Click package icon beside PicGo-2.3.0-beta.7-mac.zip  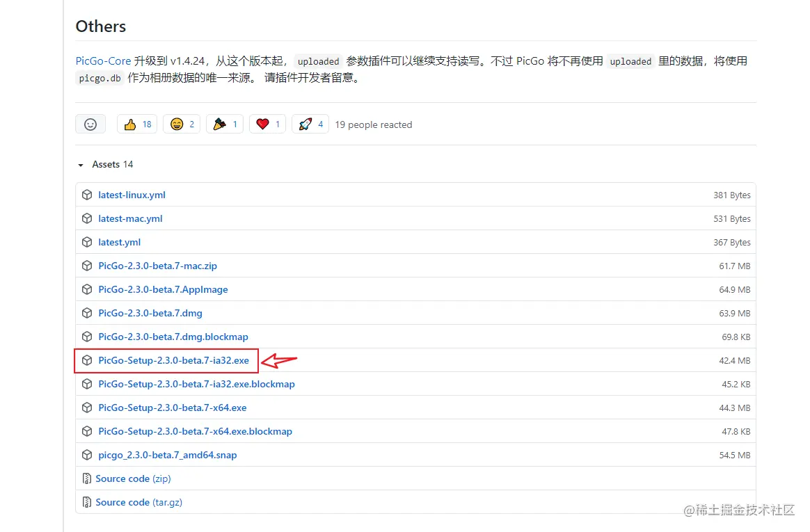click(x=87, y=266)
